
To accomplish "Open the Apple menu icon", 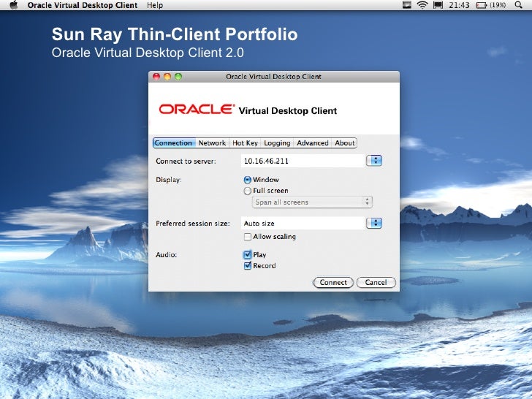I will [x=14, y=5].
